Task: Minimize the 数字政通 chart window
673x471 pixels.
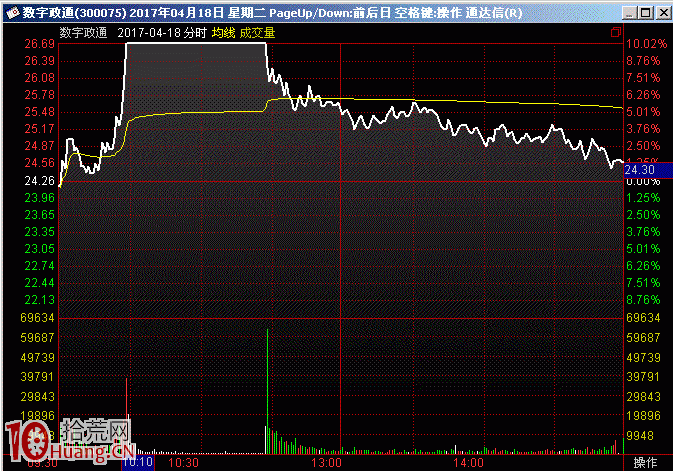Action: (x=629, y=13)
